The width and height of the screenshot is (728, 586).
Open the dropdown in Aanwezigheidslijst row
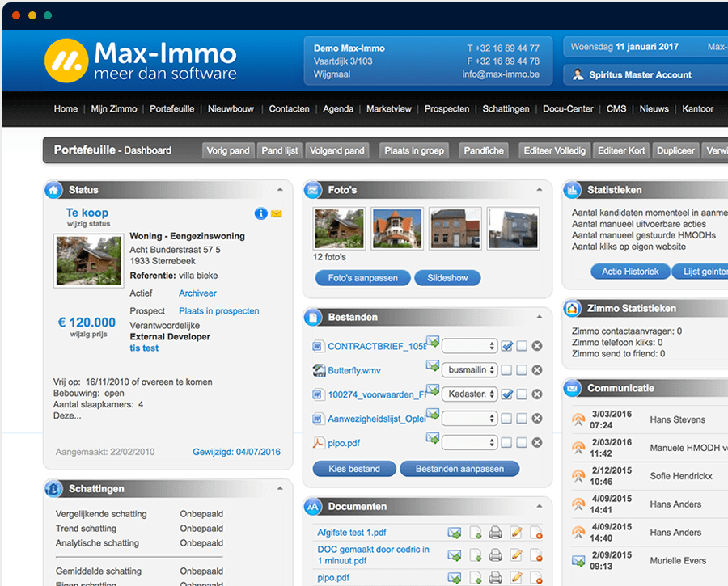[x=469, y=418]
